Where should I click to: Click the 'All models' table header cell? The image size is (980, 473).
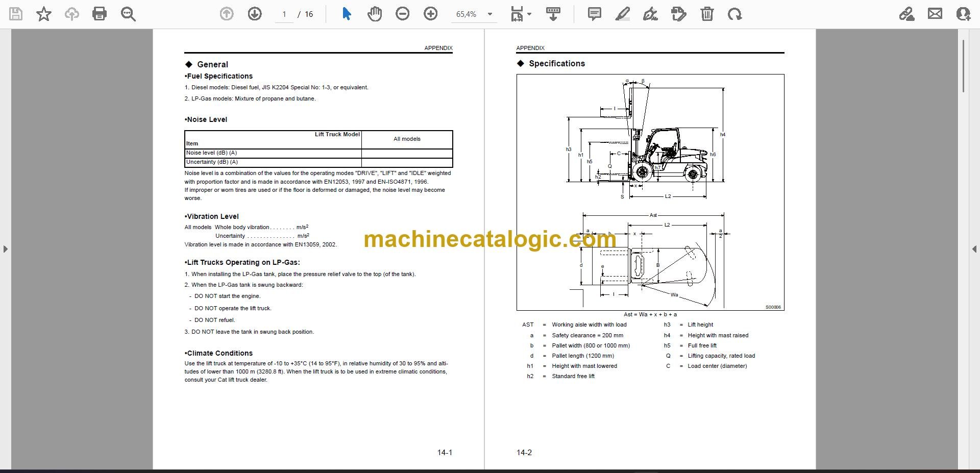(407, 139)
